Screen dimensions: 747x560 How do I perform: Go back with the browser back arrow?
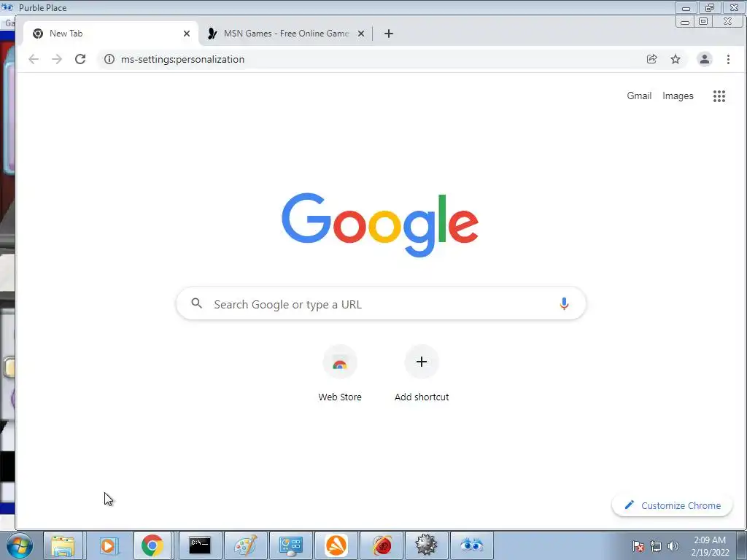coord(34,59)
